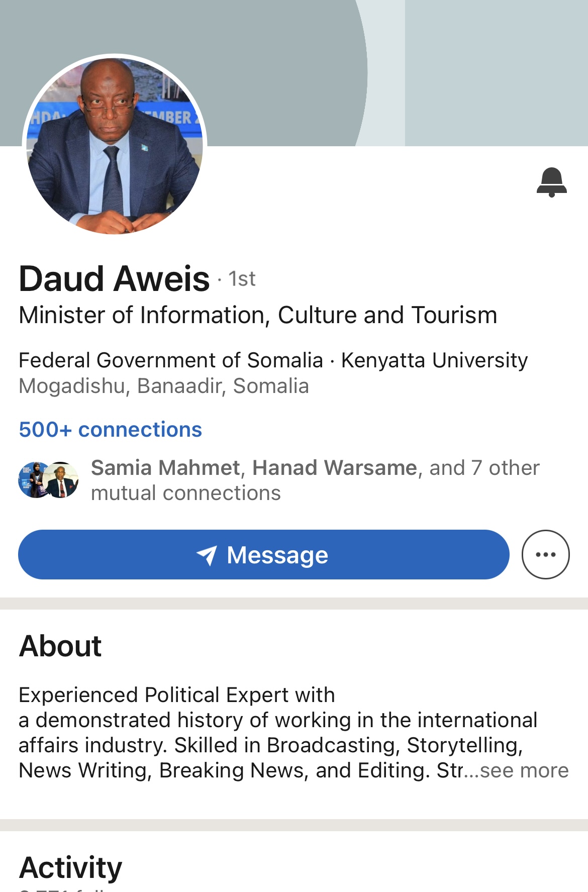Open the Activity section heading
Screen dimensions: 588x892
(70, 867)
